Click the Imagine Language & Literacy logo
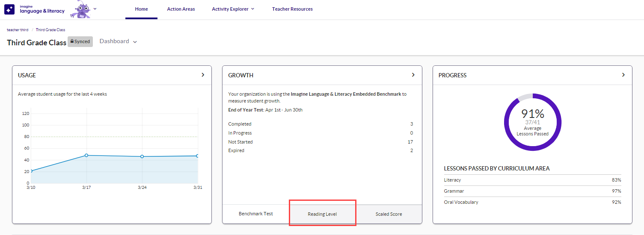 pos(35,9)
